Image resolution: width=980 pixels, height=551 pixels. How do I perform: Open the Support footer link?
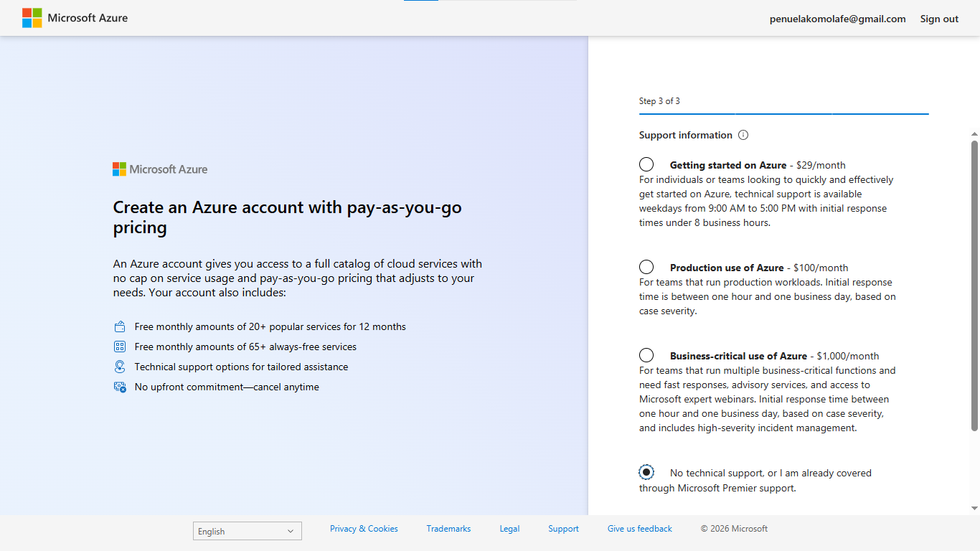pos(563,529)
